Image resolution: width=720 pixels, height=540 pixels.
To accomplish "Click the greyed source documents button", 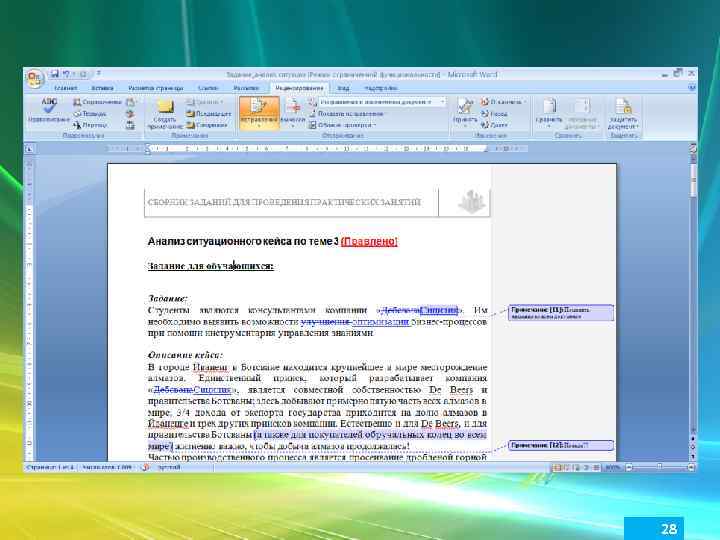I will (x=582, y=113).
